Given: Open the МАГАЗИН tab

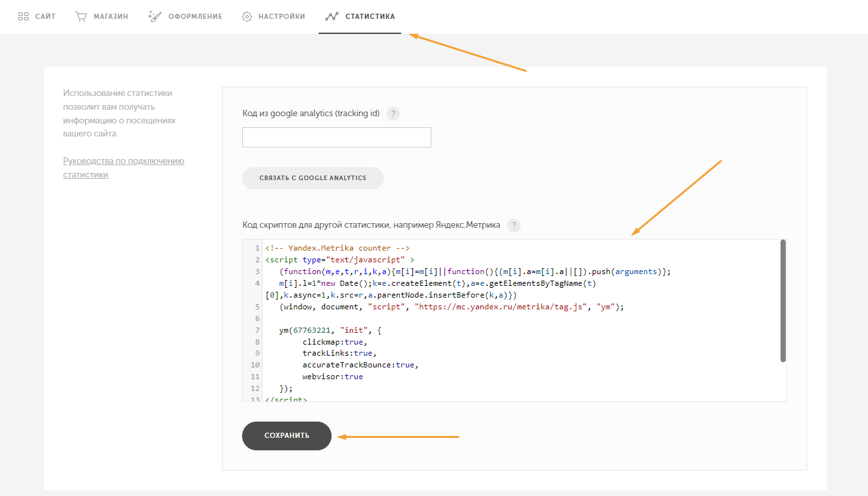Looking at the screenshot, I should click(x=101, y=16).
